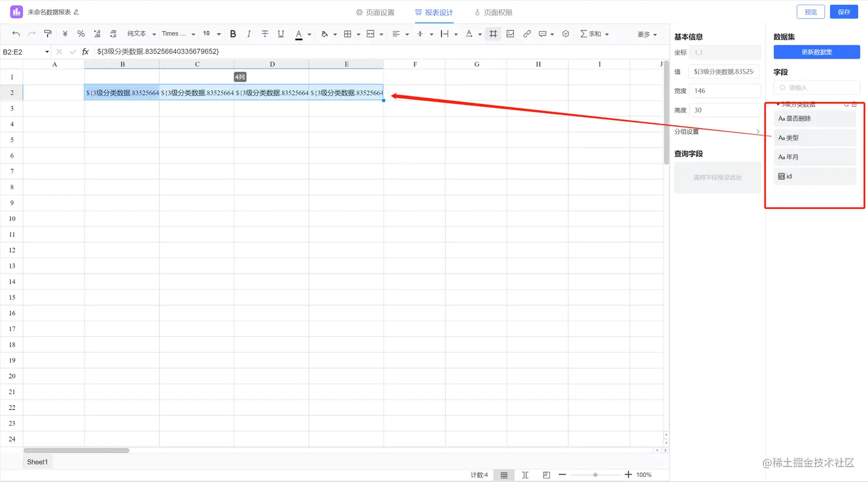Switch to page break preview icon
This screenshot has width=868, height=482.
547,475
